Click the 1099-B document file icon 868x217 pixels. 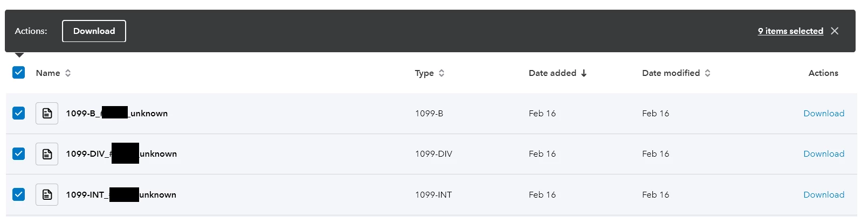tap(47, 114)
